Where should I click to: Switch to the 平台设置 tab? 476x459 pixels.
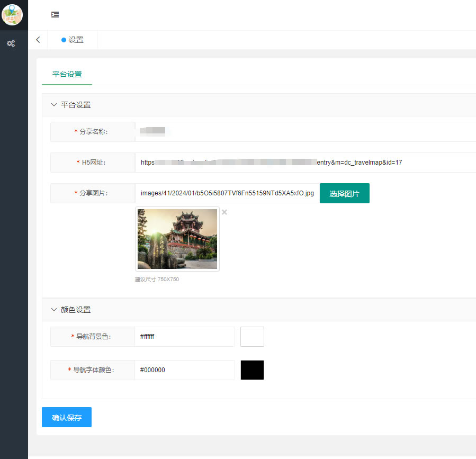(x=67, y=74)
